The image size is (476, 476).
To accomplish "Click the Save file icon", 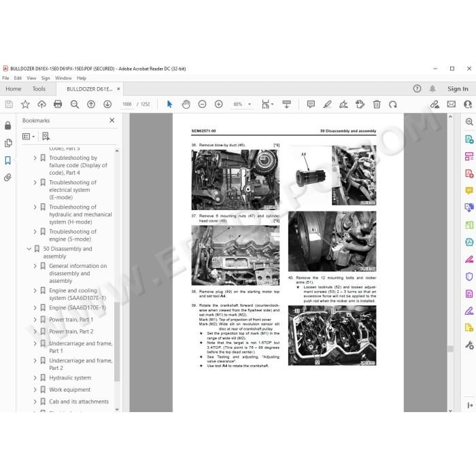I will coord(9,105).
